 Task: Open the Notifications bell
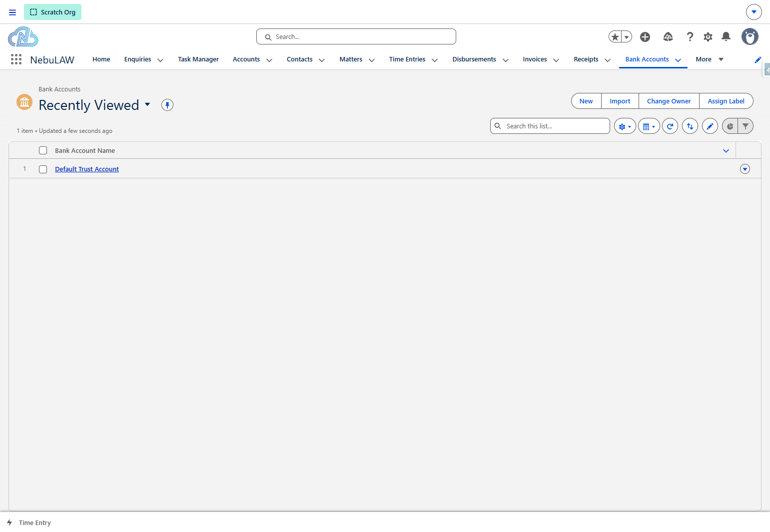point(726,37)
